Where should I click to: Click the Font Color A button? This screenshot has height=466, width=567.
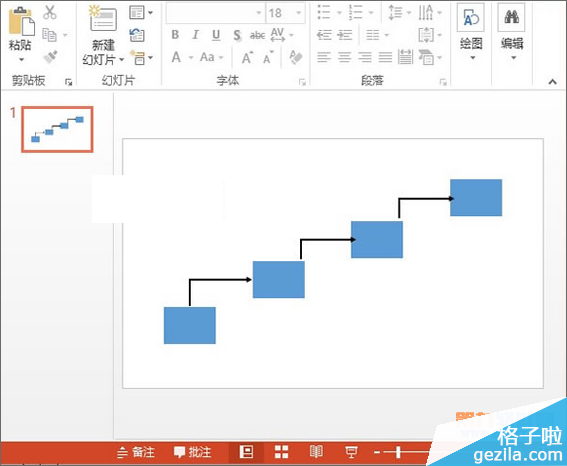tap(176, 57)
